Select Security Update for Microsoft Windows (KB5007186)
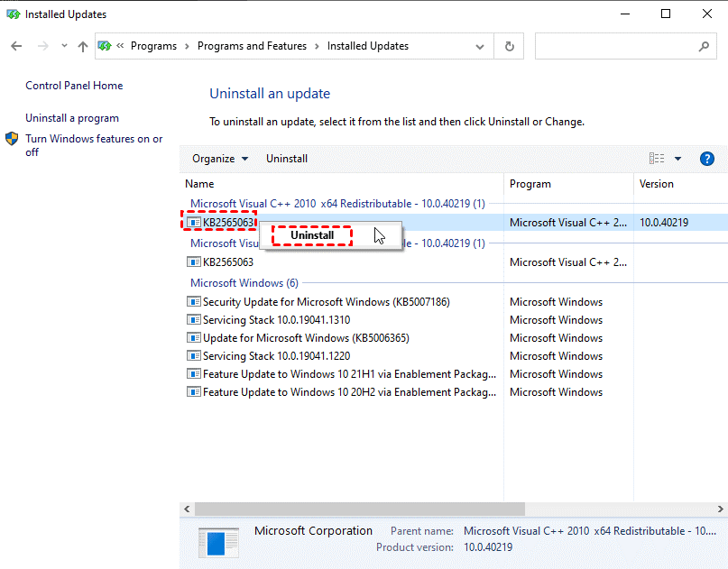Screen dimensions: 728x569 (327, 302)
